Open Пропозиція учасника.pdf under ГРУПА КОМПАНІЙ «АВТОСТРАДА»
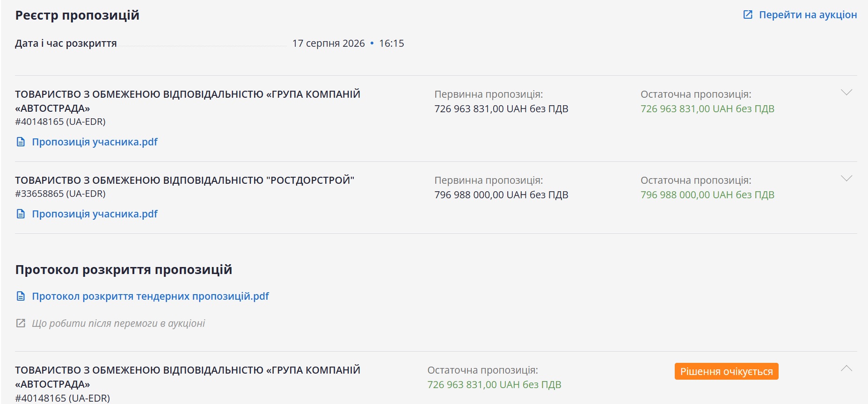This screenshot has height=404, width=868. pyautogui.click(x=95, y=142)
